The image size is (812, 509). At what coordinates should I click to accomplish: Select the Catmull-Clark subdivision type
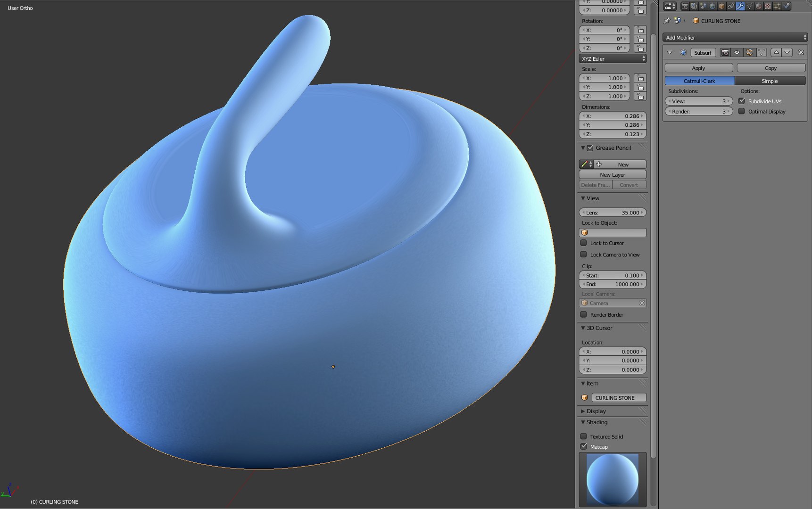[700, 81]
